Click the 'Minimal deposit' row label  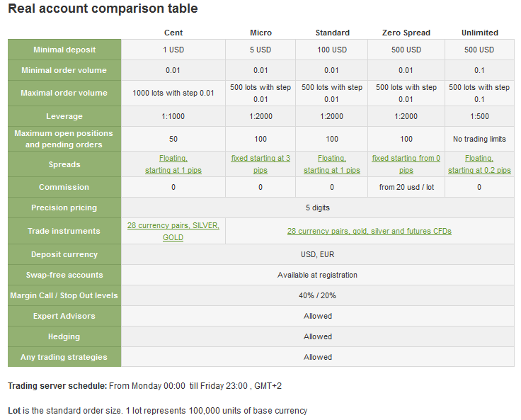point(64,50)
